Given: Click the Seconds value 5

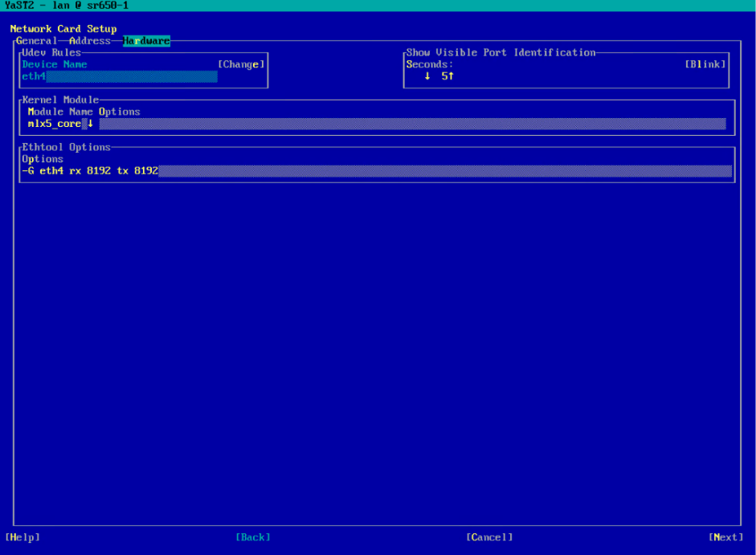Looking at the screenshot, I should coord(444,76).
